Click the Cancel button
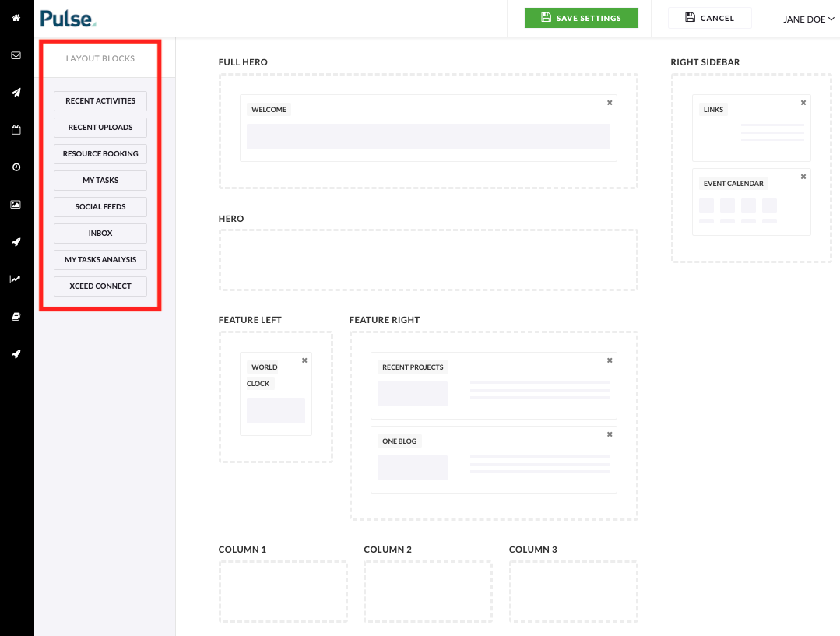The height and width of the screenshot is (636, 840). point(709,18)
